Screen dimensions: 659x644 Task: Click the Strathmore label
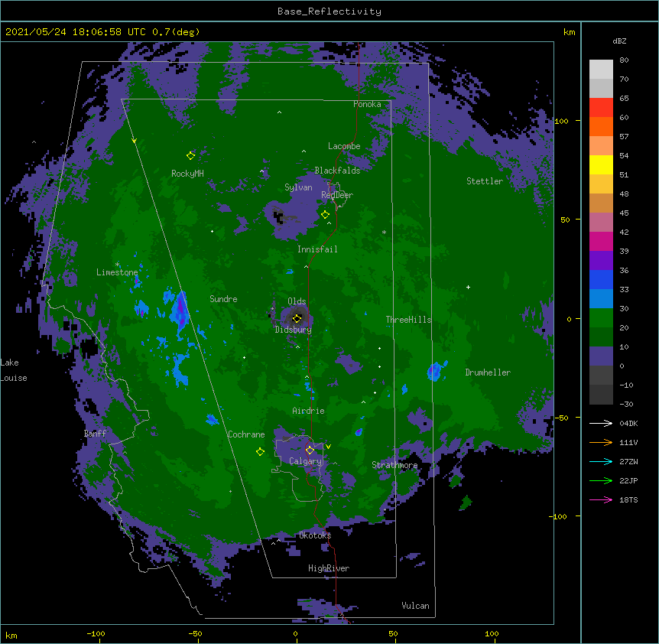click(394, 465)
